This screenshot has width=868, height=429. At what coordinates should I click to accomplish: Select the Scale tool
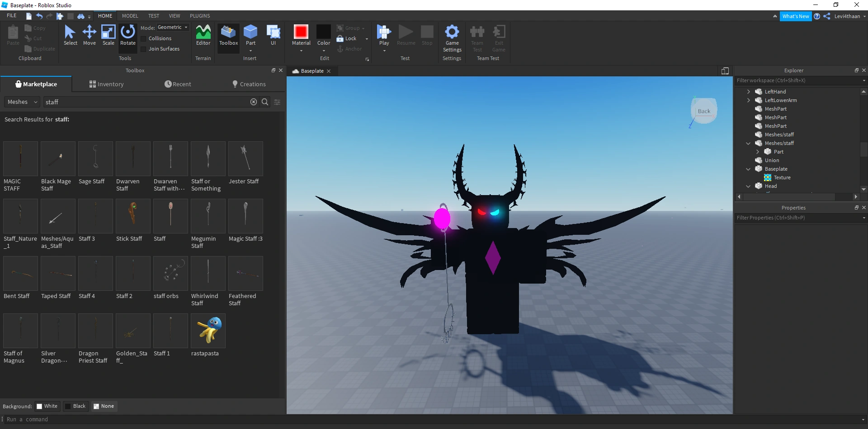[x=108, y=34]
